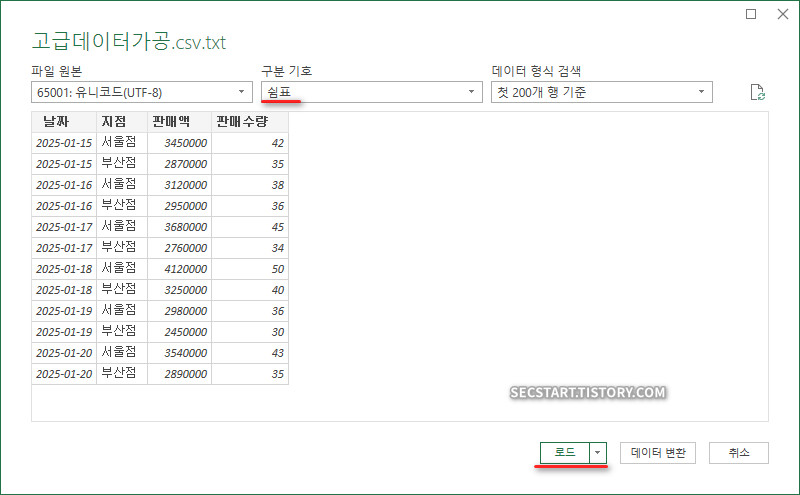Open the 파일 원본 encoding dropdown
The width and height of the screenshot is (800, 495).
(x=142, y=92)
